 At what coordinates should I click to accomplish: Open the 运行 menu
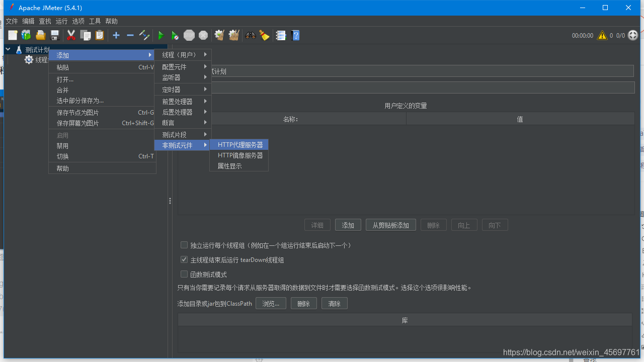pos(61,21)
